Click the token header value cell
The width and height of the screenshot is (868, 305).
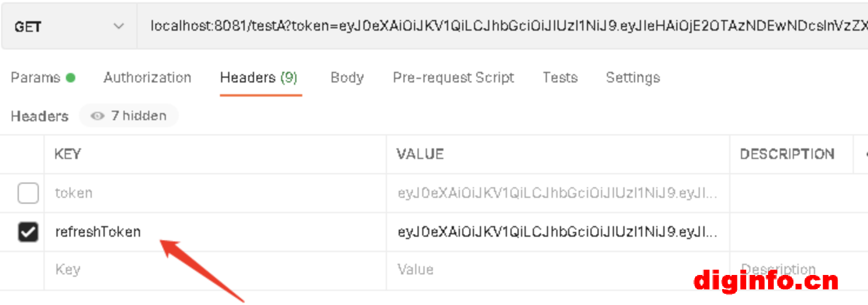point(557,193)
